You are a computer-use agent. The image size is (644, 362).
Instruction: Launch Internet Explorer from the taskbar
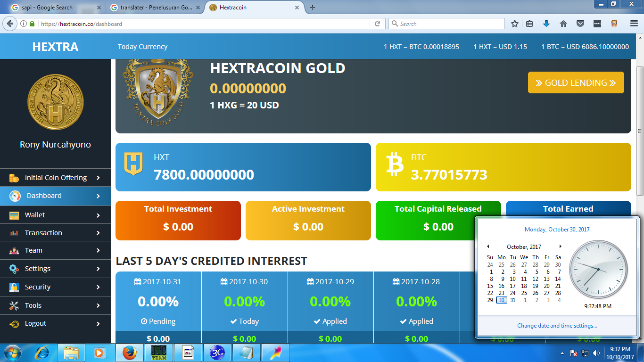[42, 353]
